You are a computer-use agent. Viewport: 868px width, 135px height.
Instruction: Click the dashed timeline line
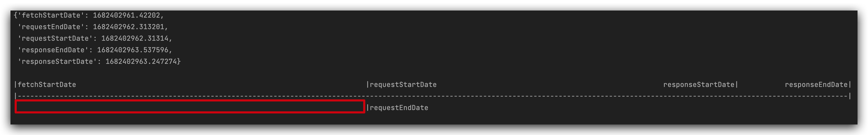coord(433,96)
